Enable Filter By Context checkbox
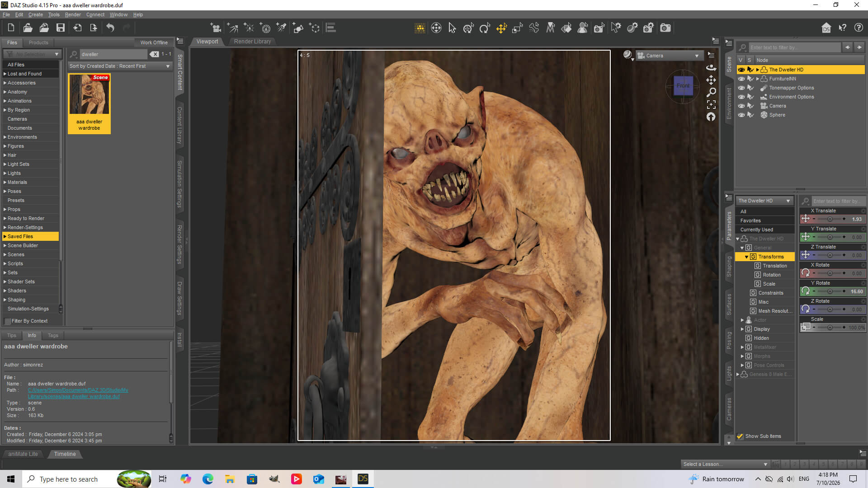This screenshot has height=488, width=868. pyautogui.click(x=8, y=321)
